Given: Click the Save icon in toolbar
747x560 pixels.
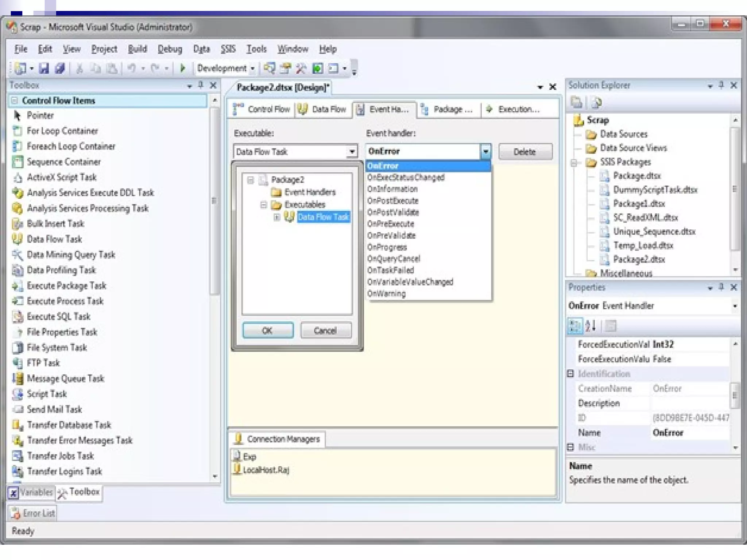Looking at the screenshot, I should [x=44, y=68].
